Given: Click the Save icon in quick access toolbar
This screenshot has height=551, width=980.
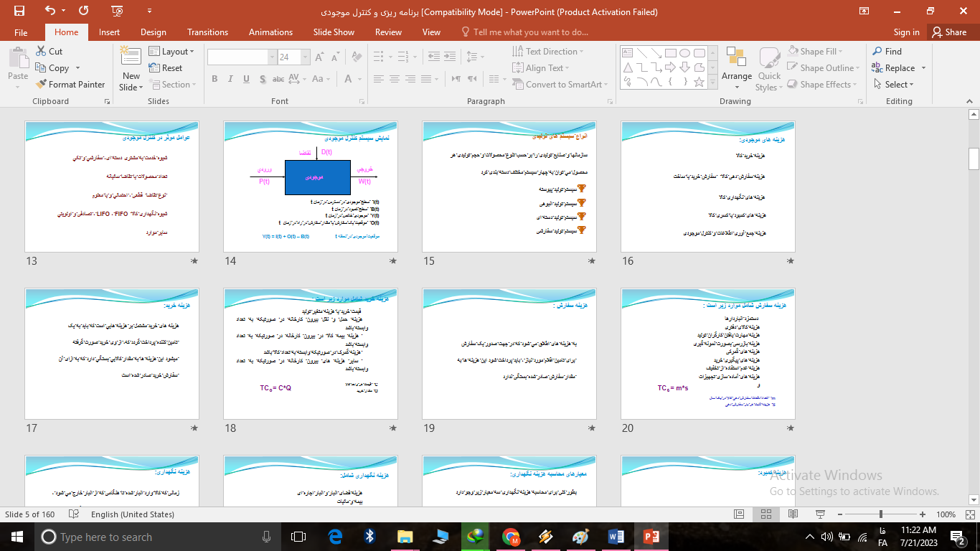Looking at the screenshot, I should click(19, 11).
